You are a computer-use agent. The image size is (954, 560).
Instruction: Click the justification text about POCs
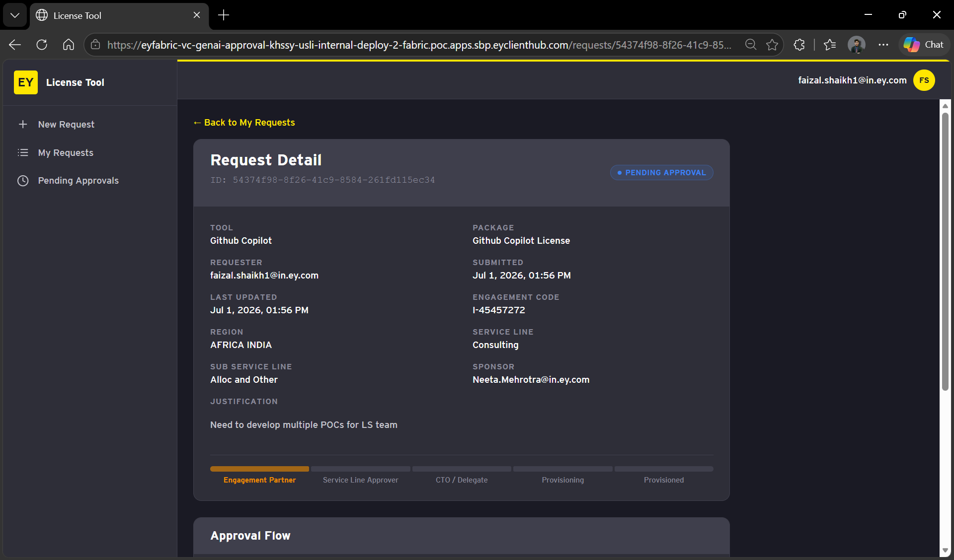(304, 425)
